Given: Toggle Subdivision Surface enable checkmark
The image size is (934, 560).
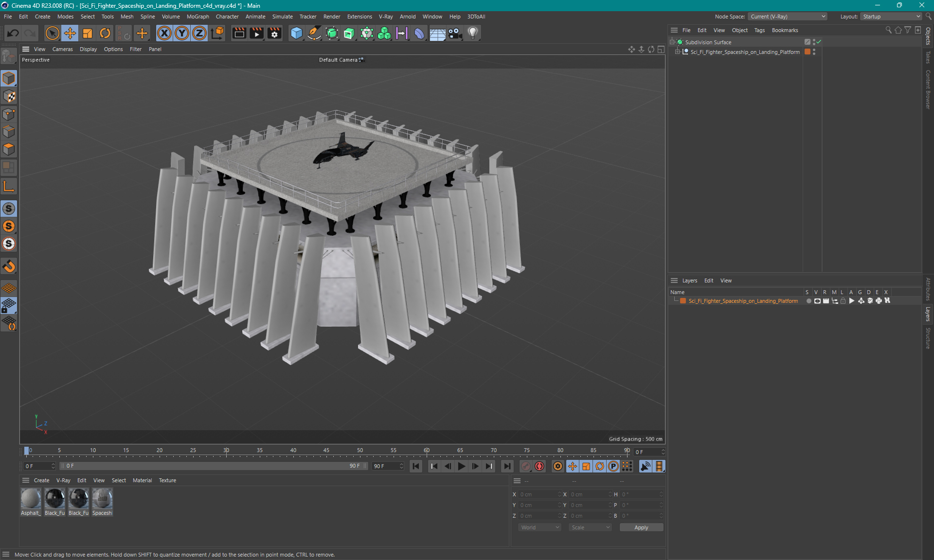Looking at the screenshot, I should click(x=819, y=42).
